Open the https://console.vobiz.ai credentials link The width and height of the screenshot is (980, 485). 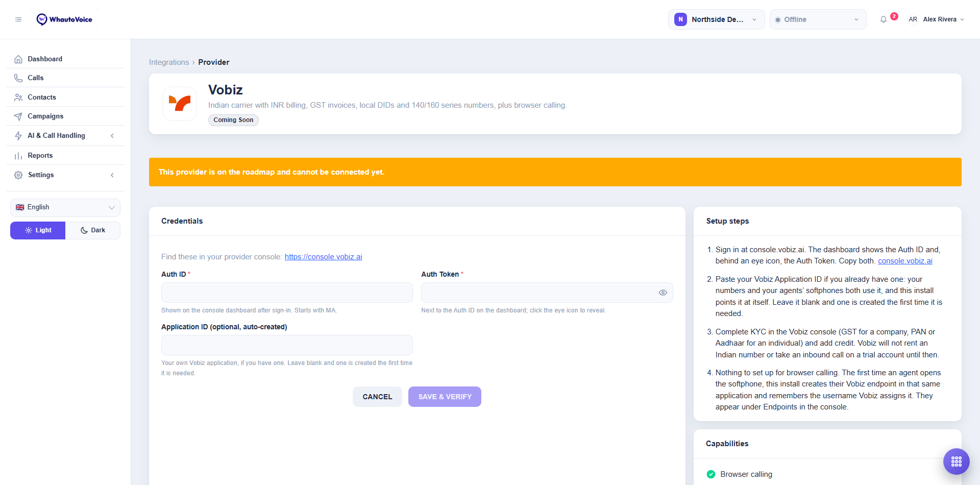[324, 257]
